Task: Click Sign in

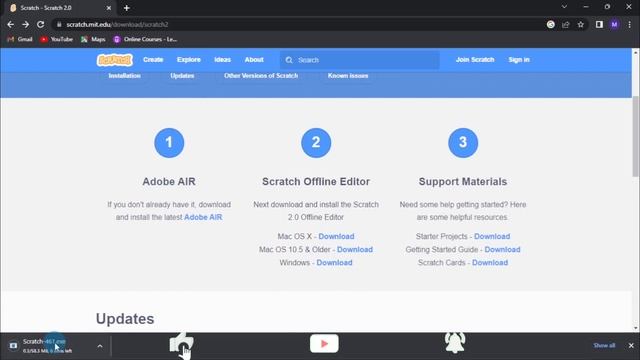Action: click(519, 60)
